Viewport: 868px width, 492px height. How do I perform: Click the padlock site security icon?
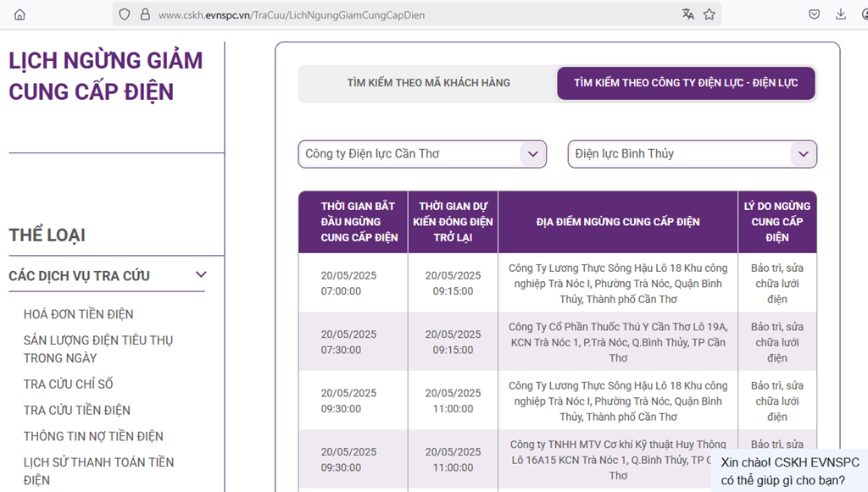click(145, 14)
